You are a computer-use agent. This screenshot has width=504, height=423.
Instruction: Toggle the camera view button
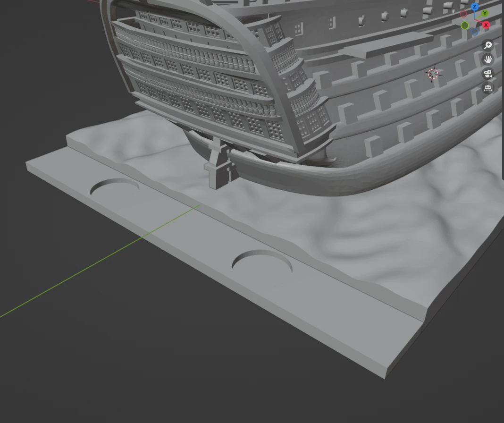coord(488,74)
